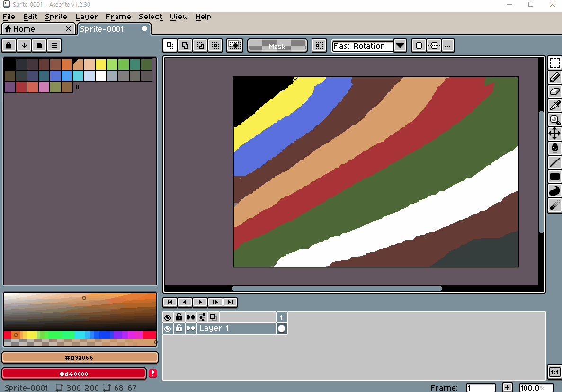This screenshot has height=392, width=562.
Task: Select the Eraser tool
Action: (554, 91)
